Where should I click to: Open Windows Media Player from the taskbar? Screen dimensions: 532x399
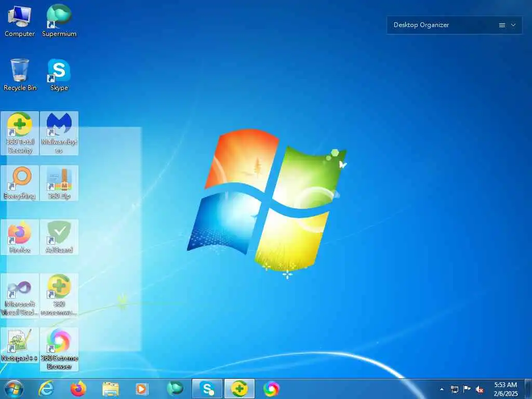pyautogui.click(x=142, y=389)
